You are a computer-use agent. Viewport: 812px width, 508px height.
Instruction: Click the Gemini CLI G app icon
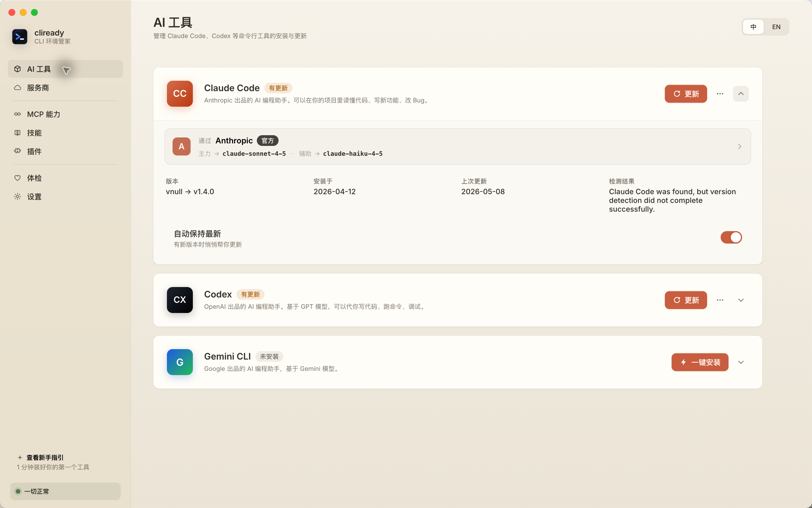180,362
